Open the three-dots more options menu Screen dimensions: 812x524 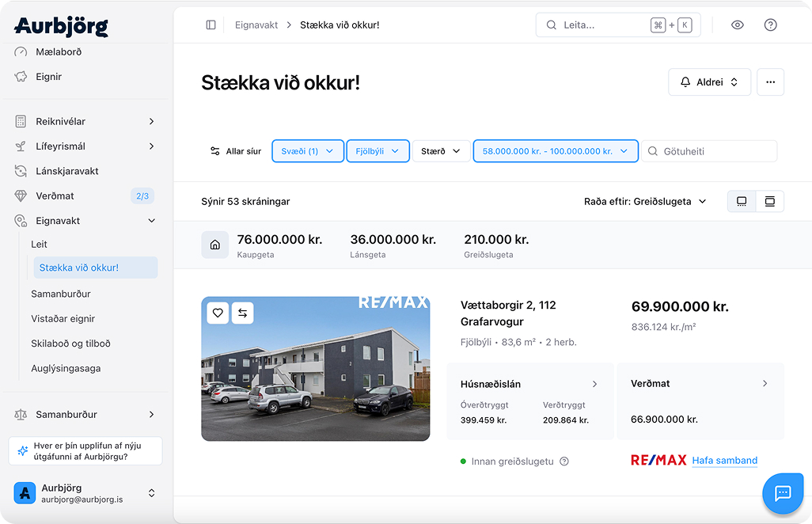coord(770,82)
